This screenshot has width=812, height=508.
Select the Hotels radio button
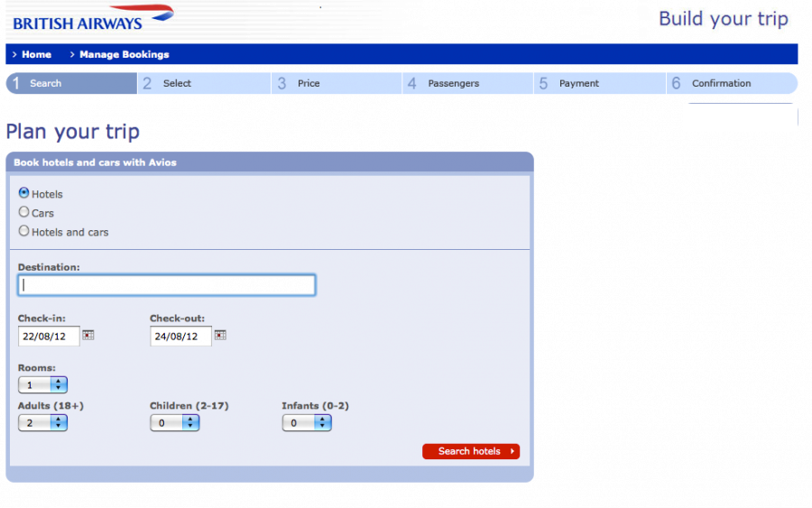point(23,193)
